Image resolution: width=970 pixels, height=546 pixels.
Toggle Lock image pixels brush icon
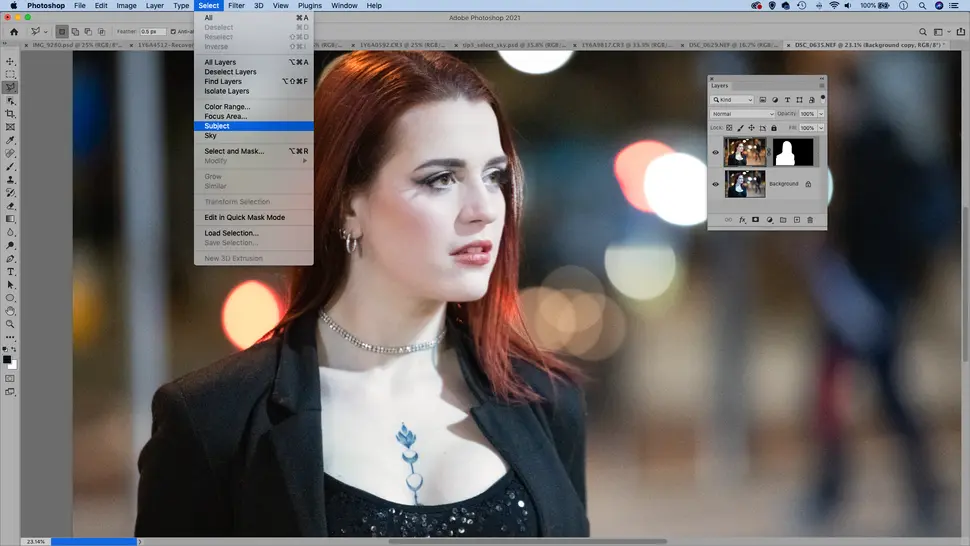740,128
